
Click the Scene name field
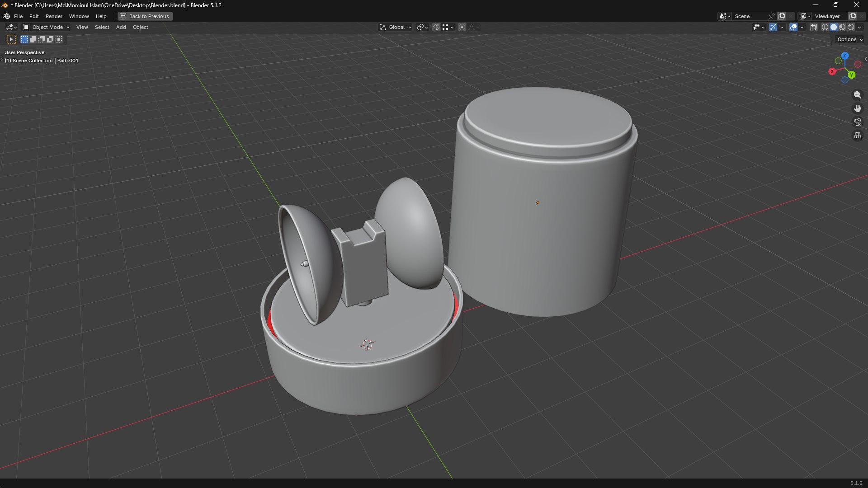750,16
